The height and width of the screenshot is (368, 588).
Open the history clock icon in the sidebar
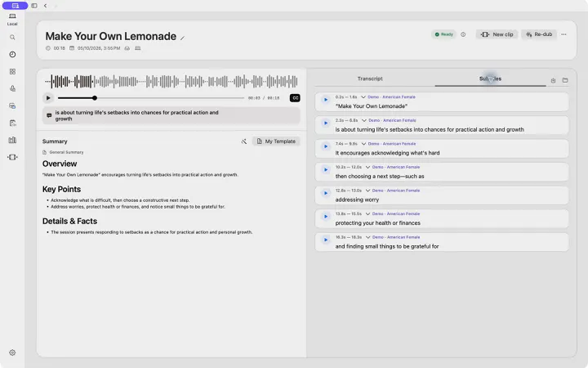click(12, 55)
